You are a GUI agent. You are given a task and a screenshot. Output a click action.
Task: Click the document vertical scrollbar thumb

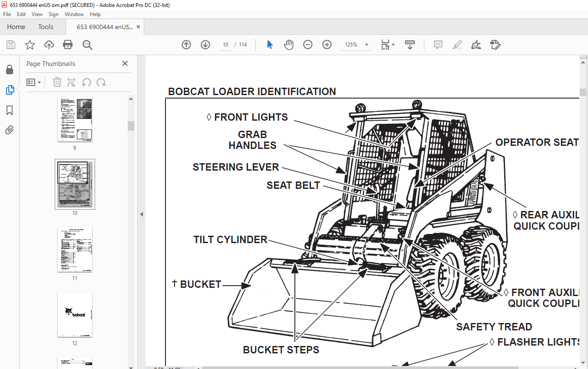coord(583,92)
